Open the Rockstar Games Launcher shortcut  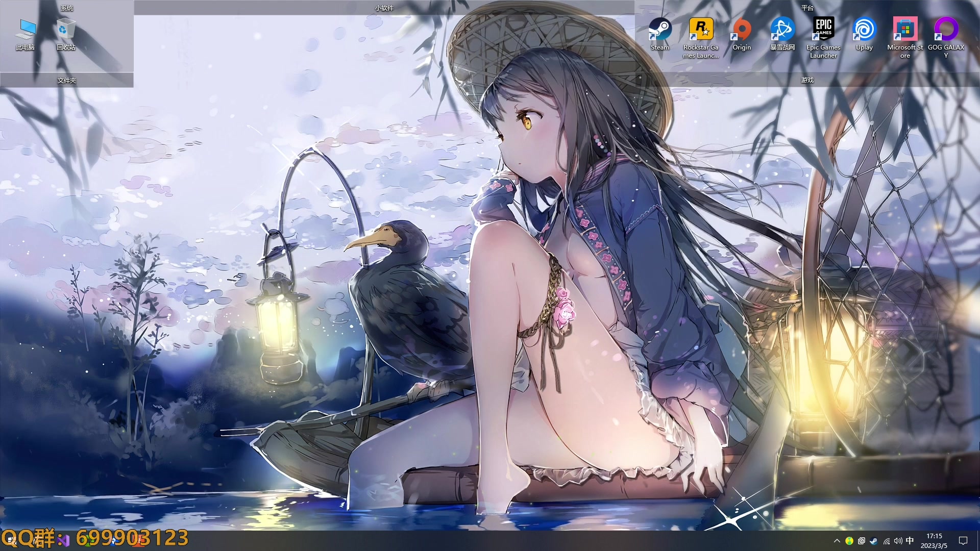coord(701,30)
